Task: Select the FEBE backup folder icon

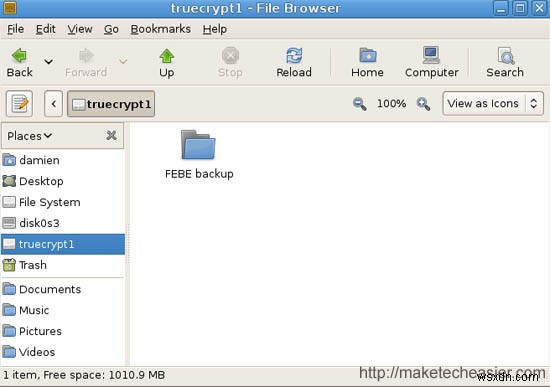Action: (x=198, y=145)
